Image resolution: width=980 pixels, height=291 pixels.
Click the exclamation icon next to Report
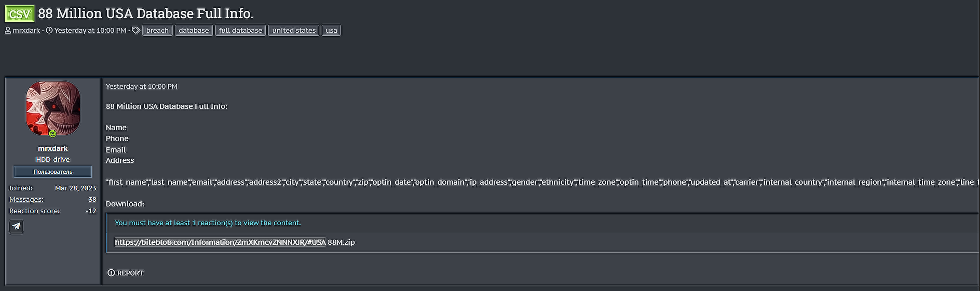111,273
